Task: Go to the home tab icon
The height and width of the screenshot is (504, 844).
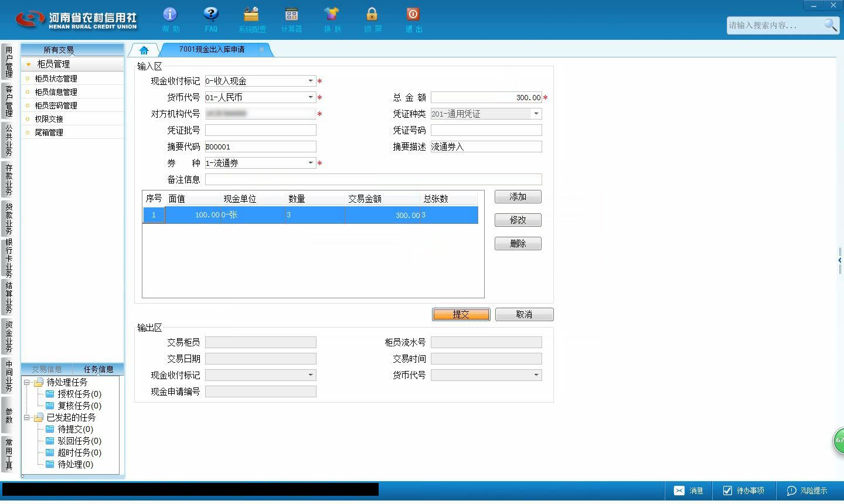Action: point(144,50)
